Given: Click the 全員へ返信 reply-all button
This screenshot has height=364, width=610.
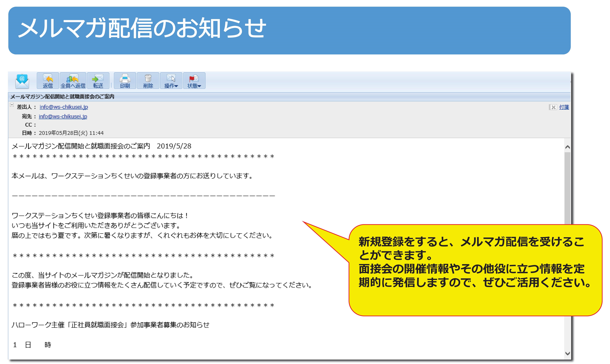Looking at the screenshot, I should pos(73,81).
